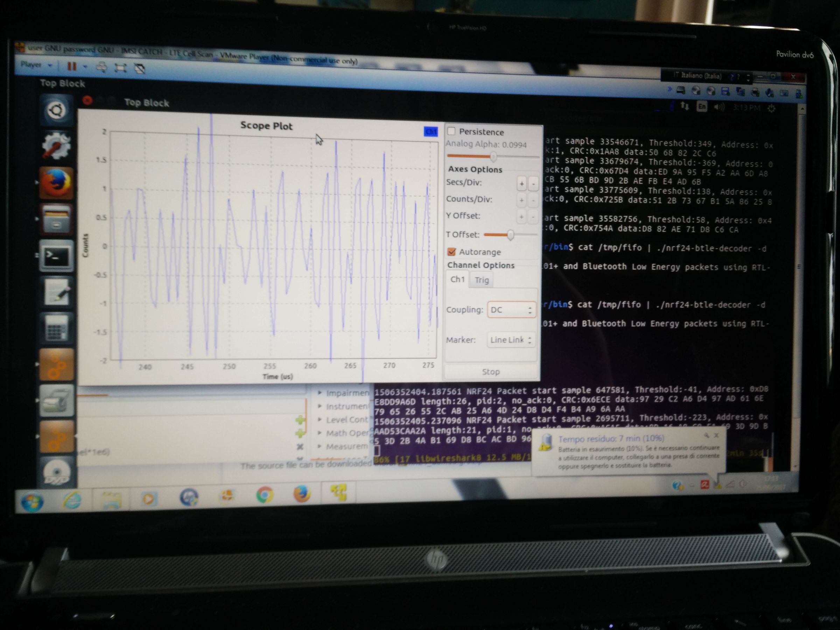Open the Ubuntu Dash home button
This screenshot has width=840, height=630.
pos(57,110)
